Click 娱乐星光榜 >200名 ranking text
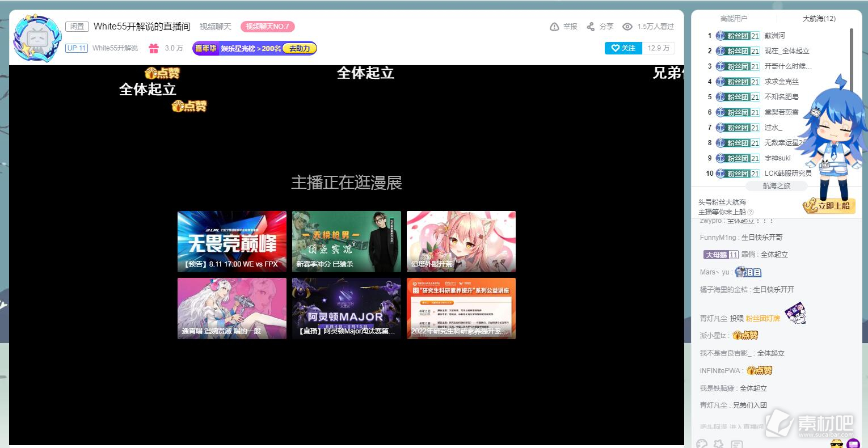This screenshot has height=448, width=868. 251,49
